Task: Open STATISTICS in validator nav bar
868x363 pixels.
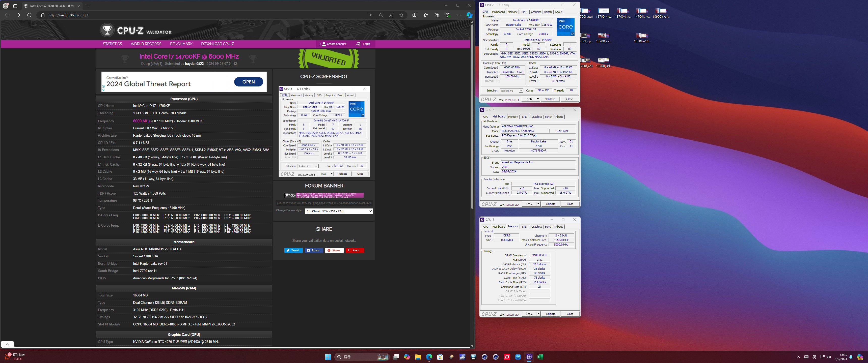Action: point(112,44)
